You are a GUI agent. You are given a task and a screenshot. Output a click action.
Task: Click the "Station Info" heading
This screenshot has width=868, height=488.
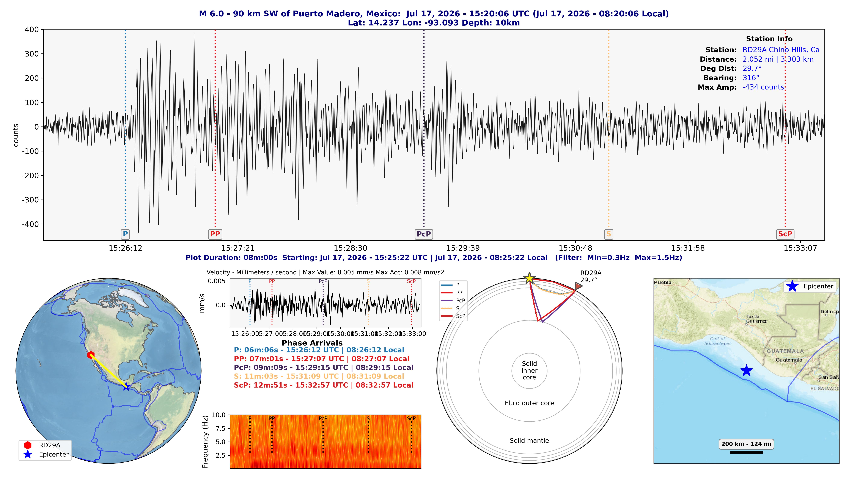point(769,39)
